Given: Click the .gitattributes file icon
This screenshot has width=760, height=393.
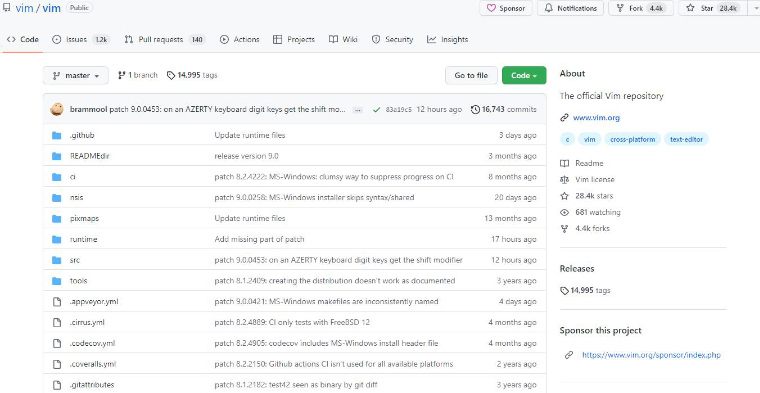Looking at the screenshot, I should click(57, 385).
